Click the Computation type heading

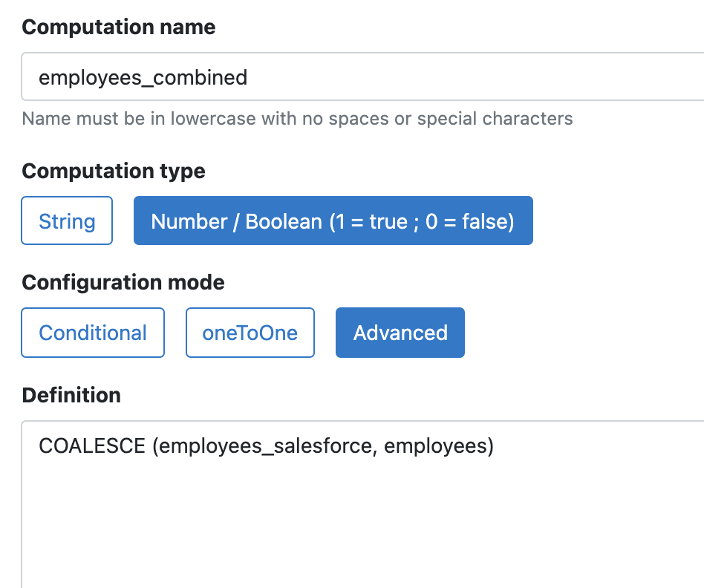[x=114, y=171]
